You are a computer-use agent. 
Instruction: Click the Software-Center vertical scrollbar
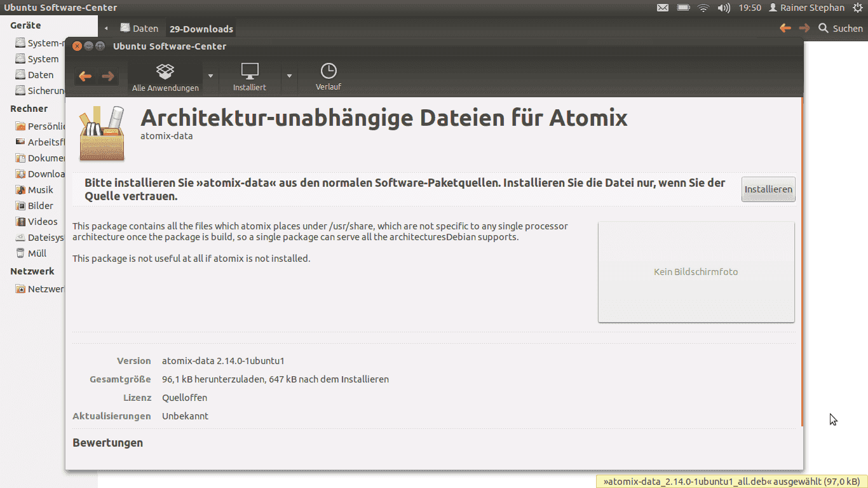coord(802,262)
